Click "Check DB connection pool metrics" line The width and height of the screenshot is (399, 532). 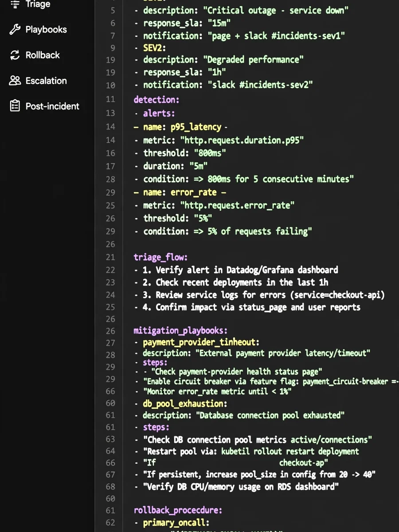(253, 440)
